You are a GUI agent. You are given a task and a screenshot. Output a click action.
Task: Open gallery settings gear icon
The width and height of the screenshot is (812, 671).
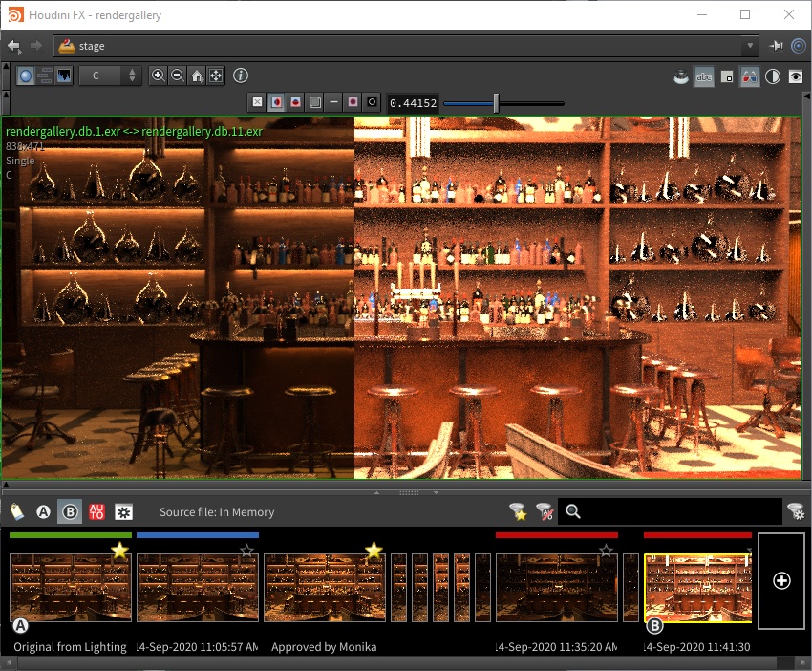123,512
